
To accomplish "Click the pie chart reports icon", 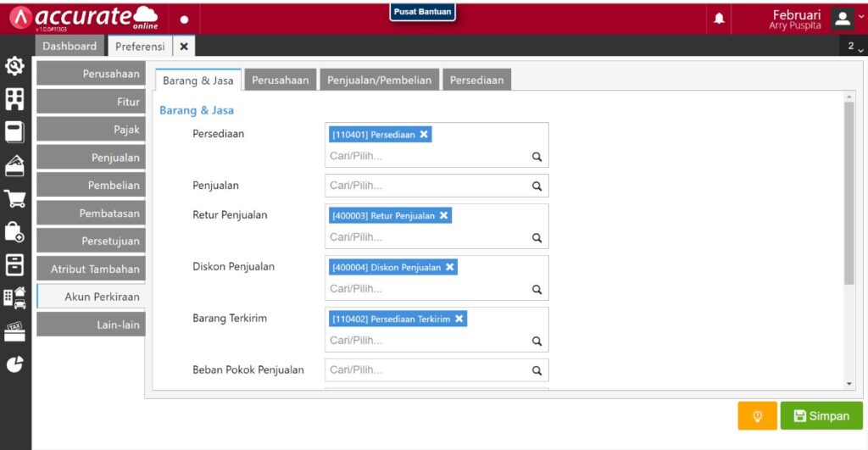I will [x=14, y=364].
